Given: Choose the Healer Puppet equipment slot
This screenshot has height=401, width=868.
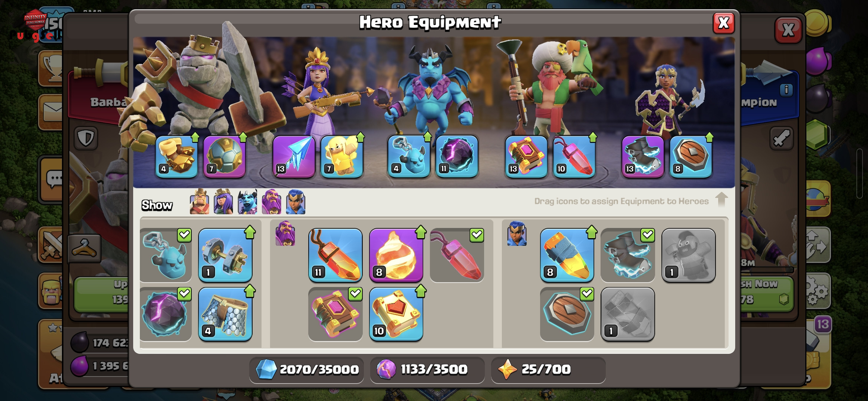Looking at the screenshot, I should pyautogui.click(x=341, y=157).
